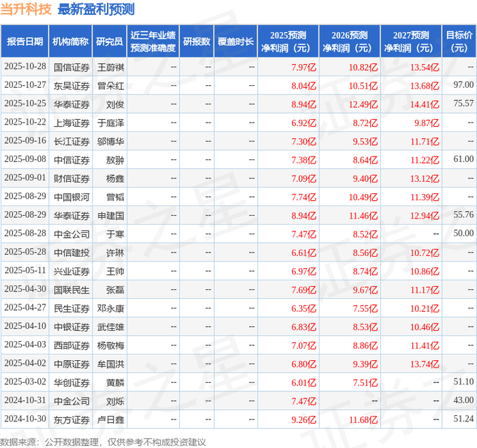The image size is (477, 448).
Task: Click the 当升科技 title text
Action: (x=26, y=9)
